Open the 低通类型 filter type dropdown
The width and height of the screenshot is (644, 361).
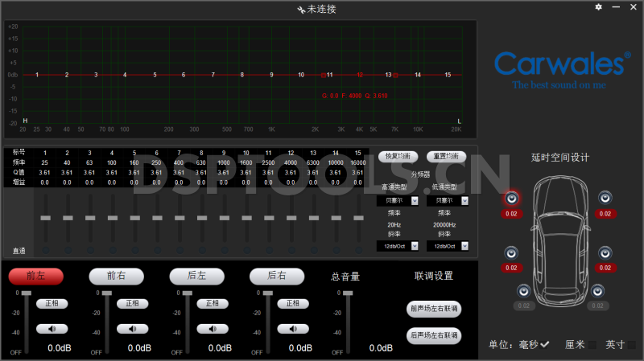pyautogui.click(x=464, y=200)
